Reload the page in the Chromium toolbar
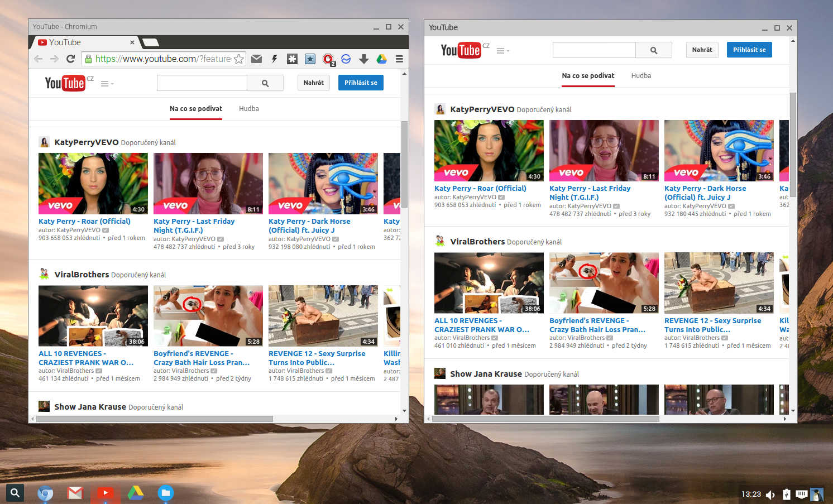Viewport: 833px width, 504px height. pos(70,59)
